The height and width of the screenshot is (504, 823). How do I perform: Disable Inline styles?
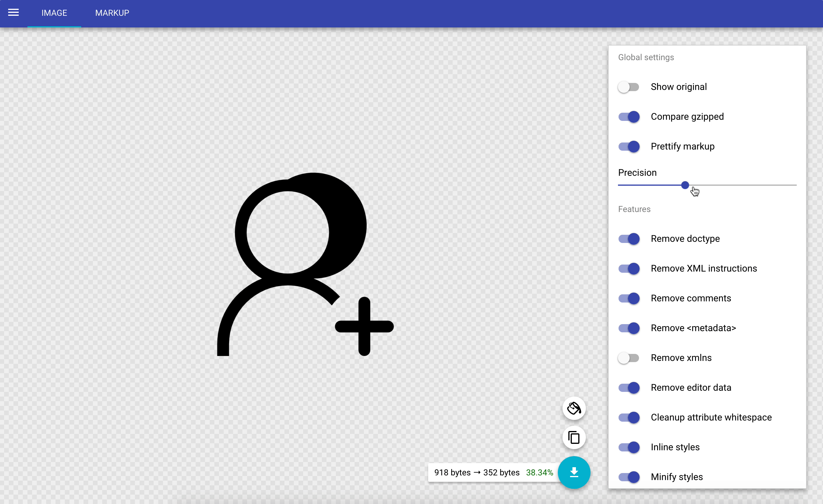[x=629, y=447]
